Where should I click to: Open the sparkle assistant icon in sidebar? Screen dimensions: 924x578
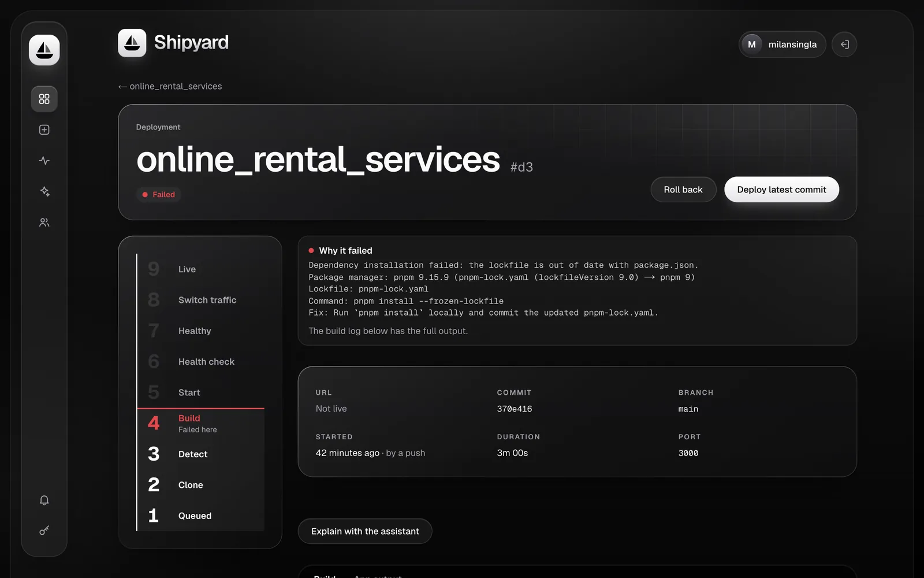pos(44,191)
